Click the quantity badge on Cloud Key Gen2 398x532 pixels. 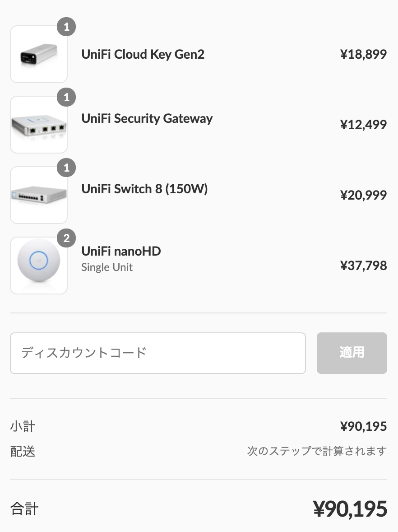[66, 27]
